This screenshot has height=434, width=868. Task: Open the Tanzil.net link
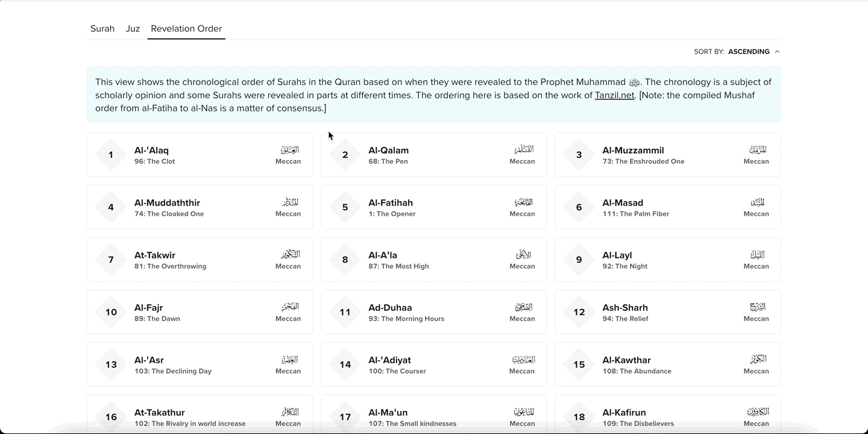point(615,95)
